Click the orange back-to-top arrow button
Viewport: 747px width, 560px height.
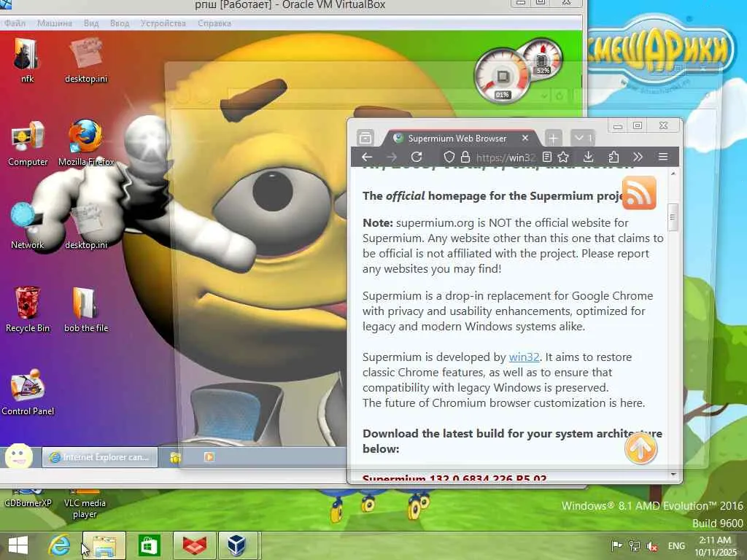coord(640,448)
